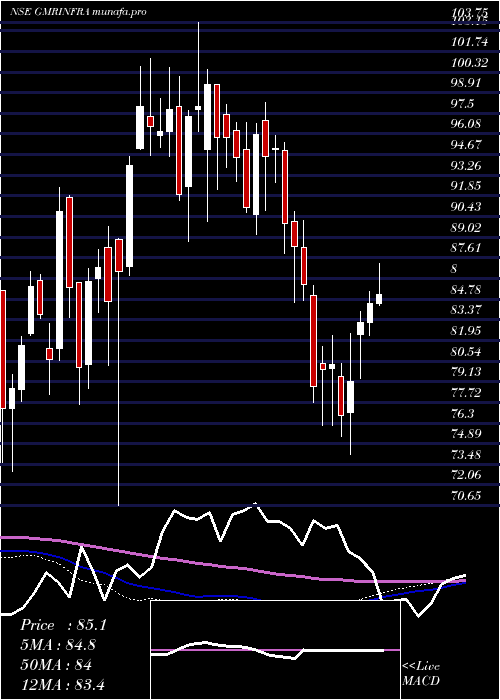Select the 90.43 price label
This screenshot has height=700, width=500.
tap(466, 207)
